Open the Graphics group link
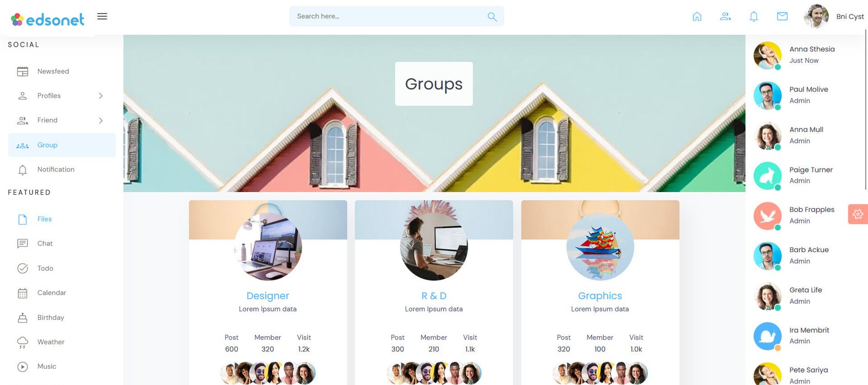This screenshot has width=868, height=385. pyautogui.click(x=600, y=296)
